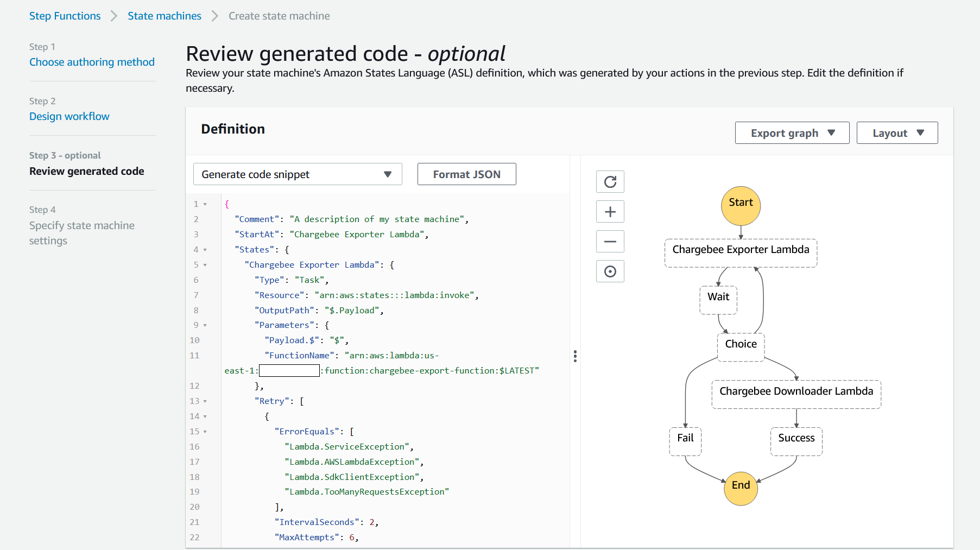The width and height of the screenshot is (980, 550).
Task: Click "StartAt" key in code editor
Action: click(x=257, y=235)
